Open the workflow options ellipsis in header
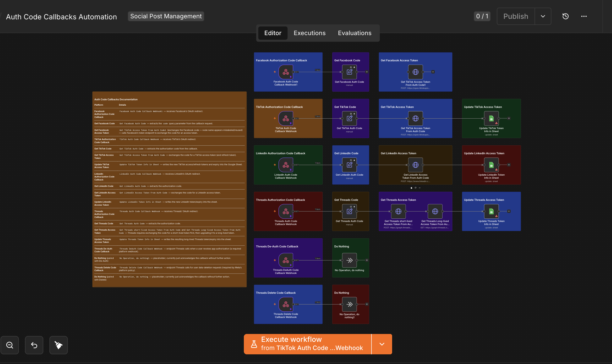The height and width of the screenshot is (364, 612). (584, 16)
